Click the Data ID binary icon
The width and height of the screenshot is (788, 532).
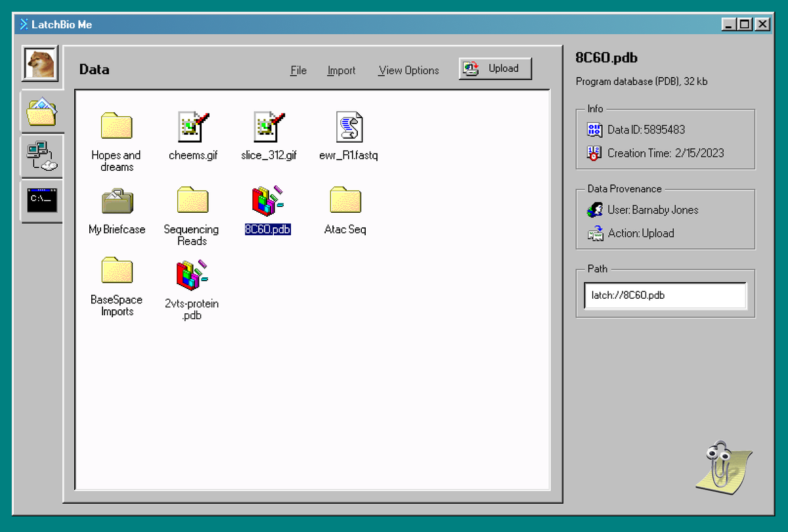tap(594, 129)
